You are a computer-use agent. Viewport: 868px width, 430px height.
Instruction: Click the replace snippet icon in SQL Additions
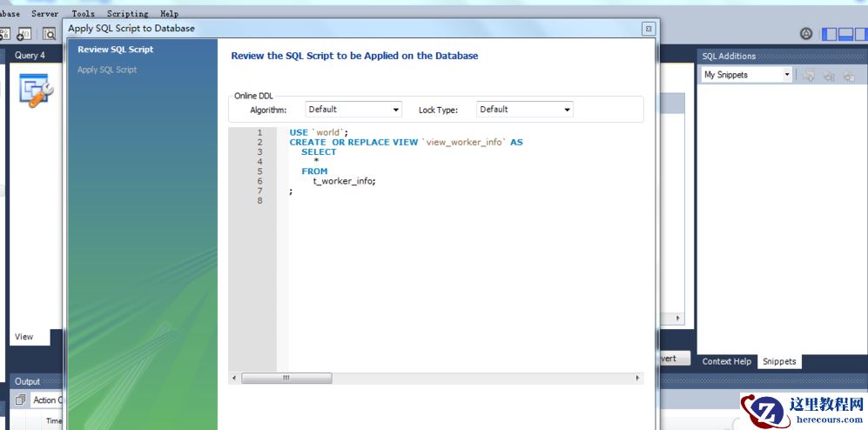829,76
